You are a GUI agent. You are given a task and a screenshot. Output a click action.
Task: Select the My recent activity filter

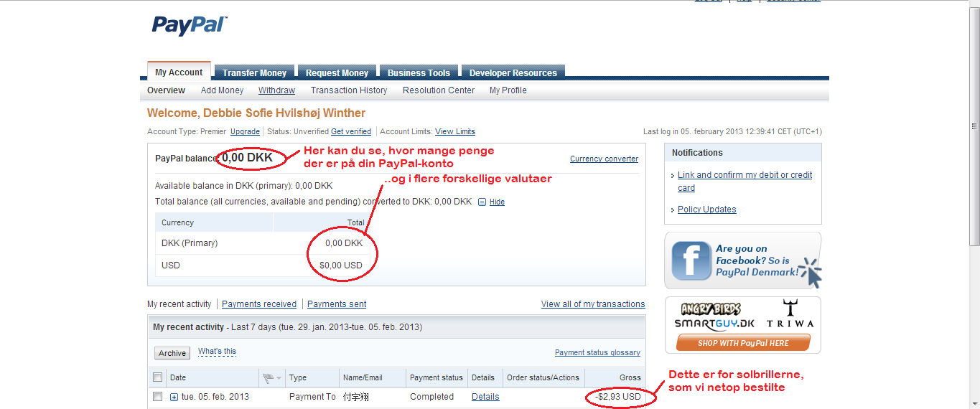(179, 304)
